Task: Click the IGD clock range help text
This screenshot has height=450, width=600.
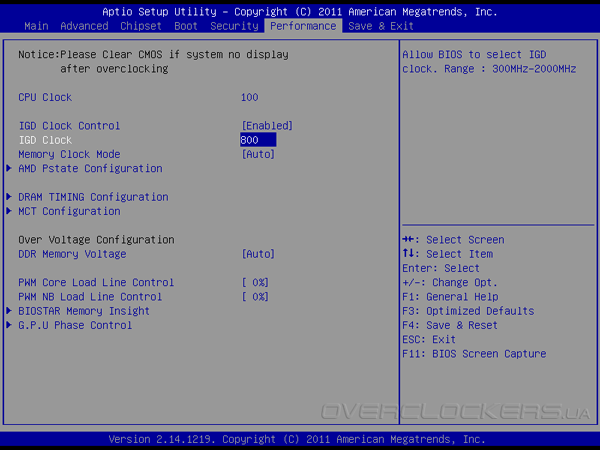Action: pyautogui.click(x=489, y=62)
